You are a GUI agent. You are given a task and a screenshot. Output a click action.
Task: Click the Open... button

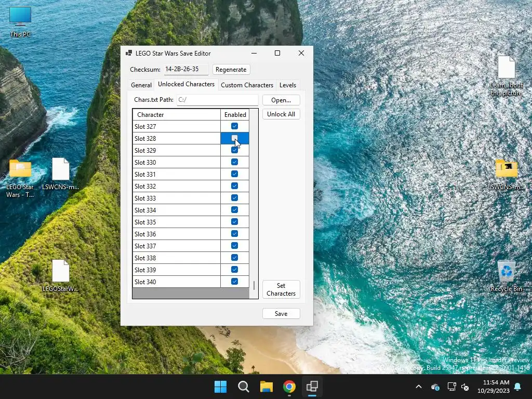(281, 100)
